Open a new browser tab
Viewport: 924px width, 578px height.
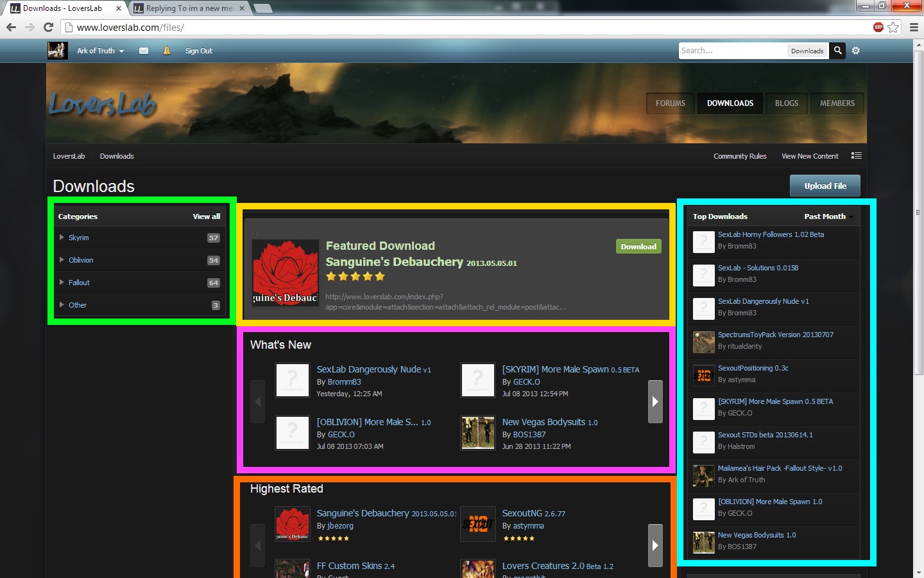[263, 8]
